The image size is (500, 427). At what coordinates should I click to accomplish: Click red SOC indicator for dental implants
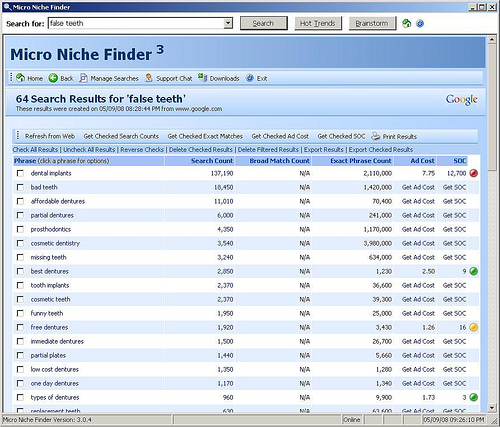(473, 173)
